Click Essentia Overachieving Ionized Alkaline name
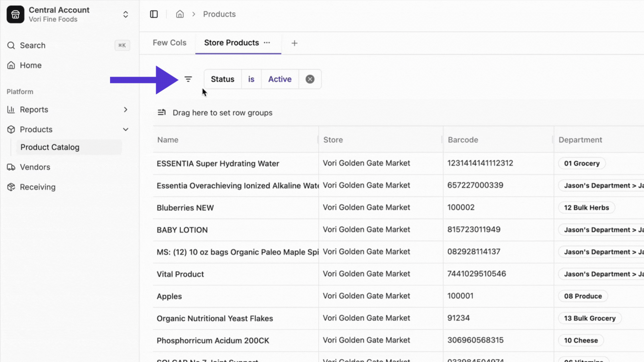This screenshot has height=362, width=644. 237,186
